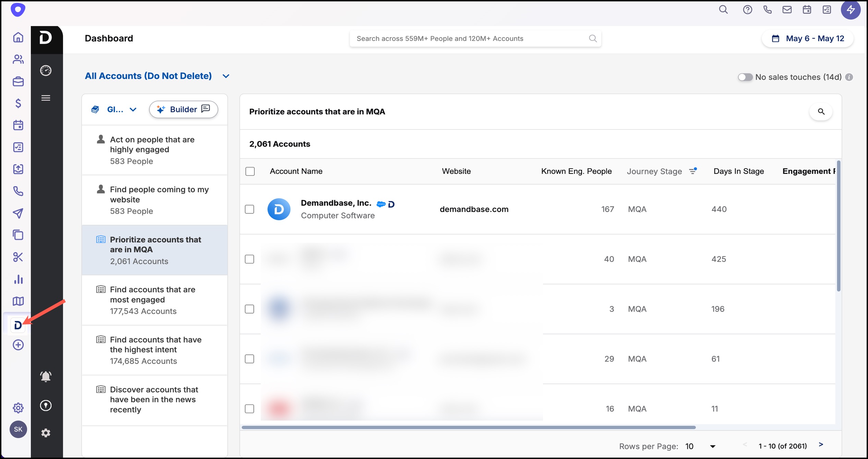Open the top bar mail icon

coord(787,10)
